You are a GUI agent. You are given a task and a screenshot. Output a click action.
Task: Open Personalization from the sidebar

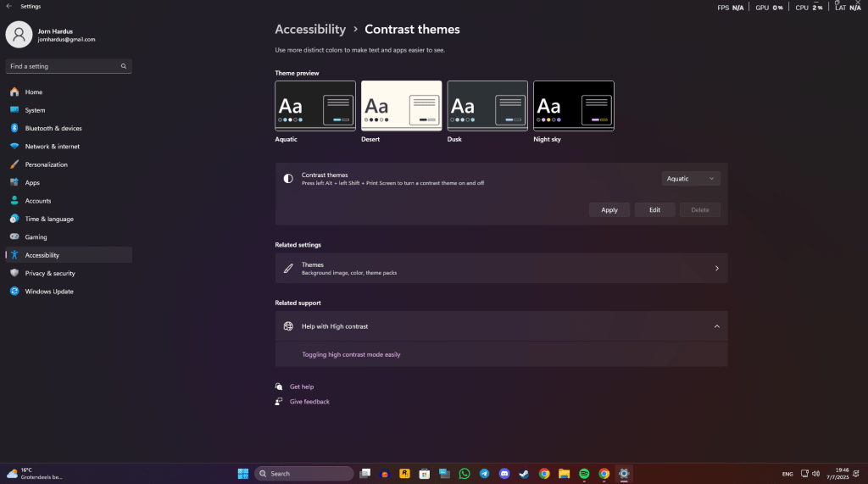point(46,164)
